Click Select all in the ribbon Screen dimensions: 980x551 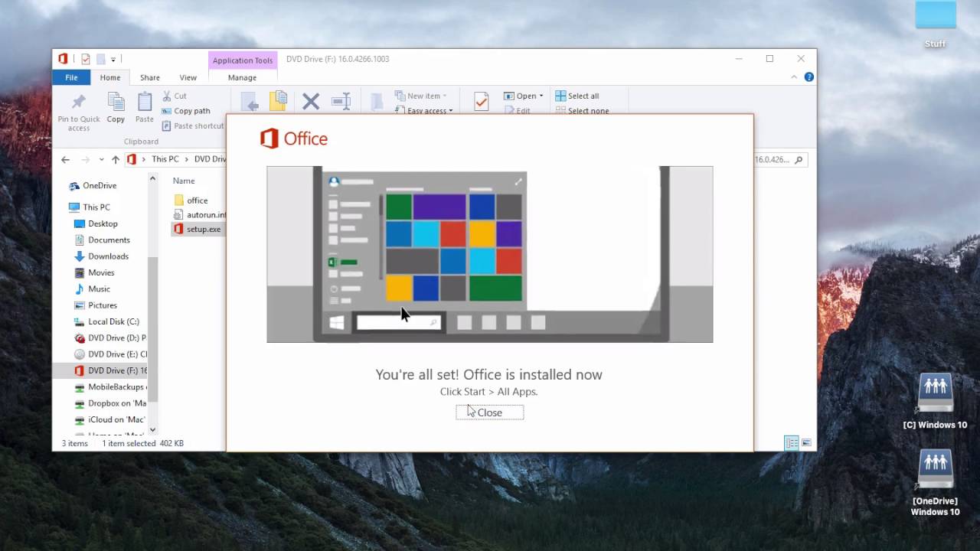coord(577,96)
